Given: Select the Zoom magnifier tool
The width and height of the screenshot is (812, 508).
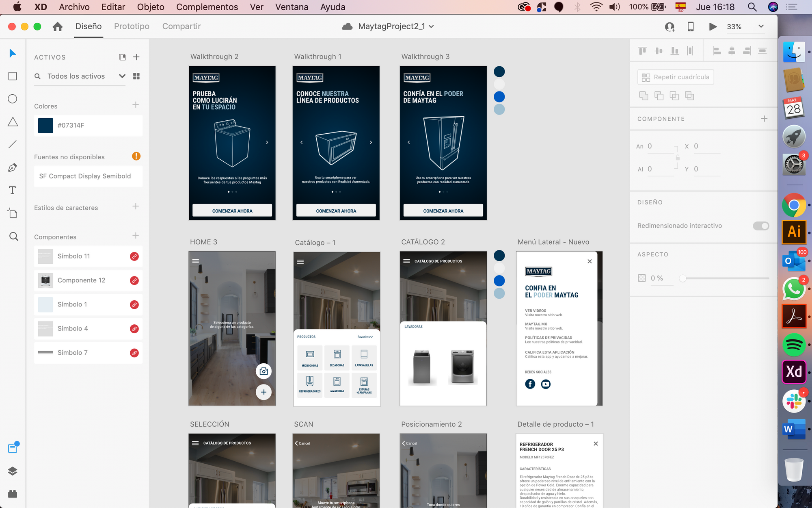Looking at the screenshot, I should click(13, 236).
